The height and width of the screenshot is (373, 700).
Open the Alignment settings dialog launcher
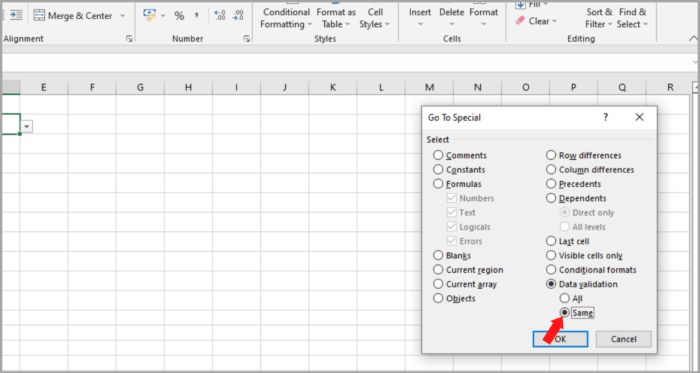click(129, 39)
